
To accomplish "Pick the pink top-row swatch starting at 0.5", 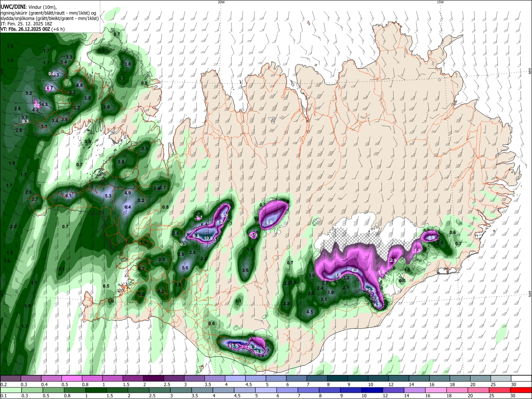I will tap(72, 379).
